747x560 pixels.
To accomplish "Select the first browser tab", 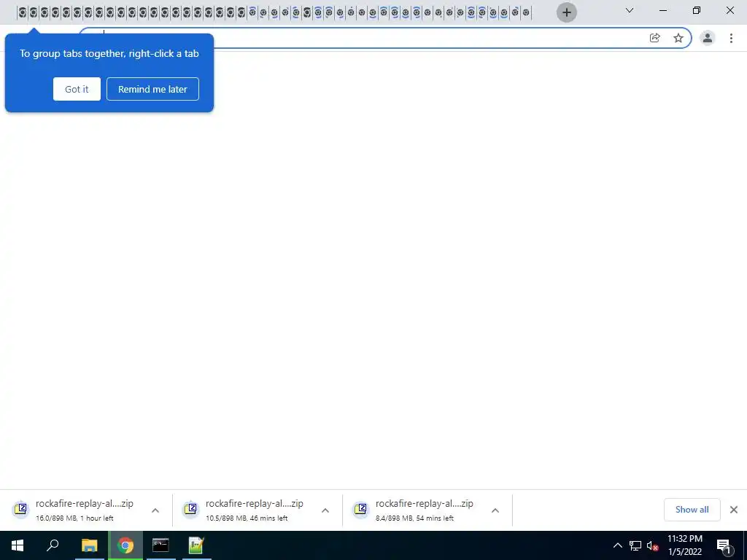I will coord(23,13).
